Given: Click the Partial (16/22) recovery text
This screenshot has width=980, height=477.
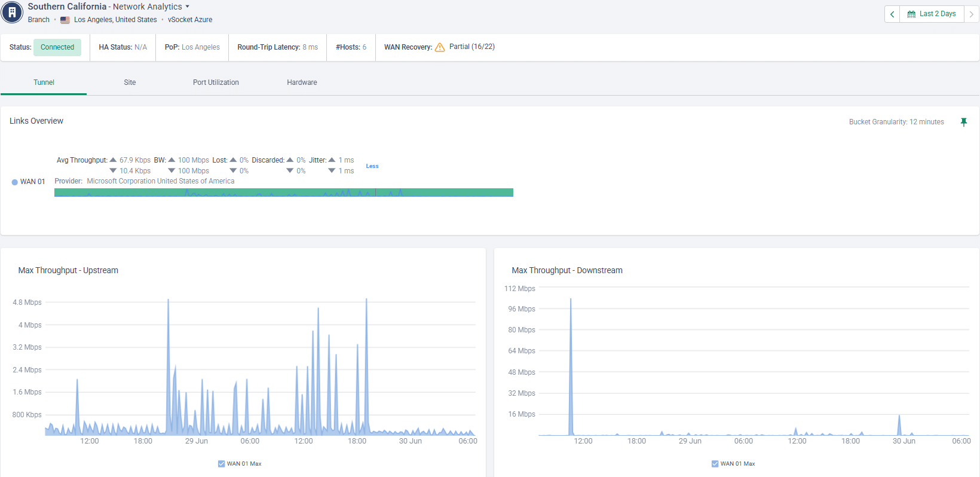Looking at the screenshot, I should pos(472,47).
